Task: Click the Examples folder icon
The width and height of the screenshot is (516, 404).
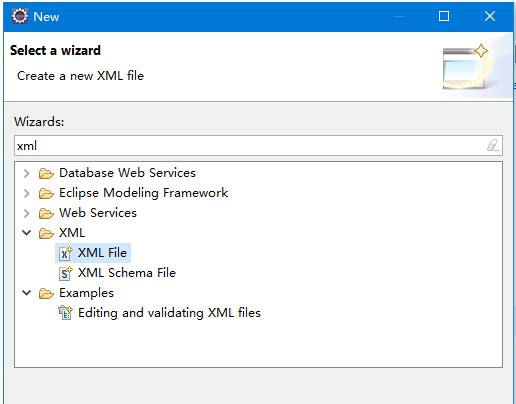Action: click(x=46, y=293)
